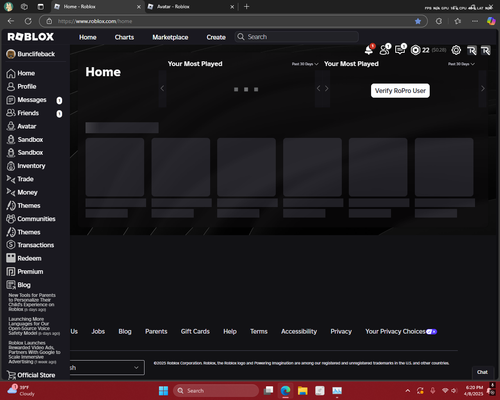Click the Verify RoPro User button

point(400,91)
